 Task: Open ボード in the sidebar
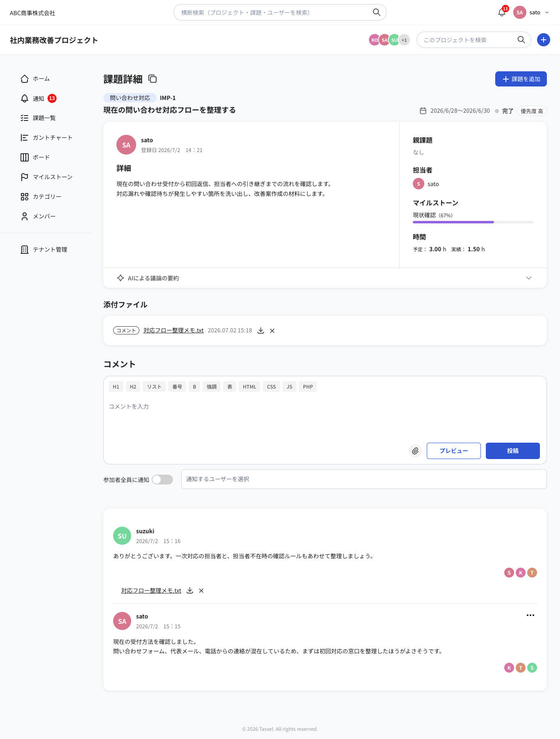(x=35, y=157)
